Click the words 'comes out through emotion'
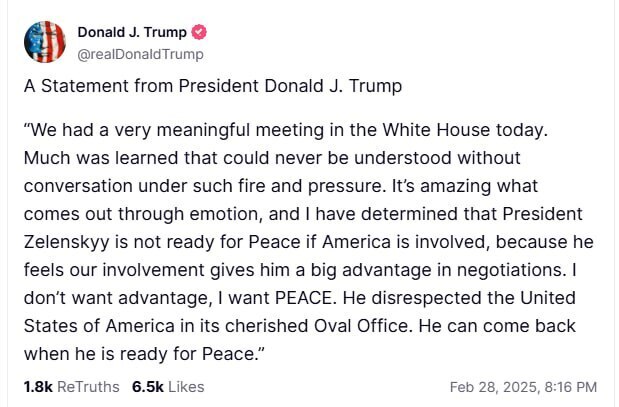This screenshot has width=619, height=407. click(143, 214)
